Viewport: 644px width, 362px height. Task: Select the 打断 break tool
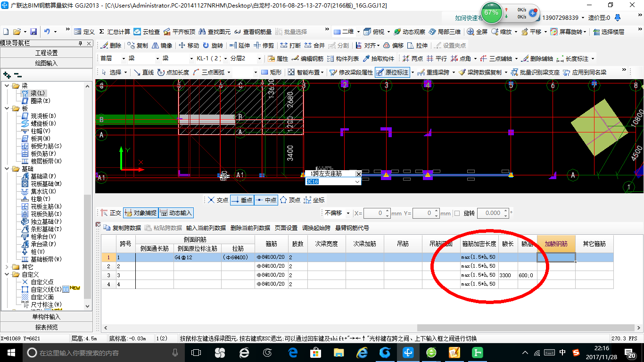[x=290, y=45]
